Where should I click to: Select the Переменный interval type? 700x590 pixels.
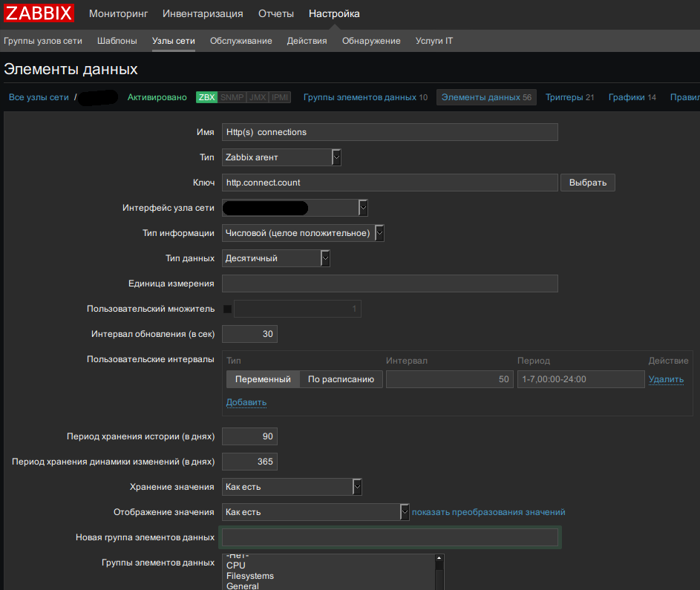tap(263, 379)
